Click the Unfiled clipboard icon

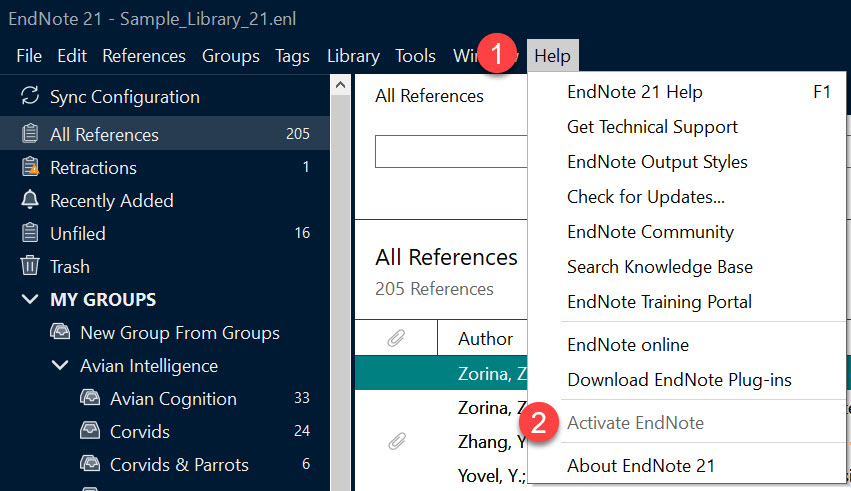click(30, 233)
